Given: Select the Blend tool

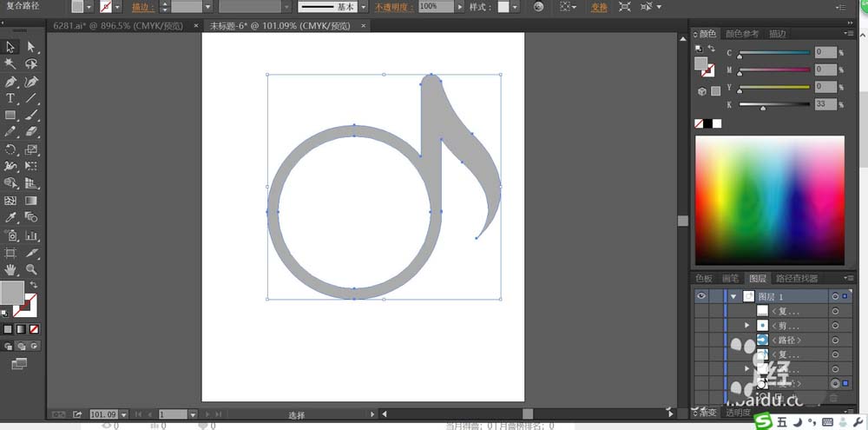Looking at the screenshot, I should 31,217.
